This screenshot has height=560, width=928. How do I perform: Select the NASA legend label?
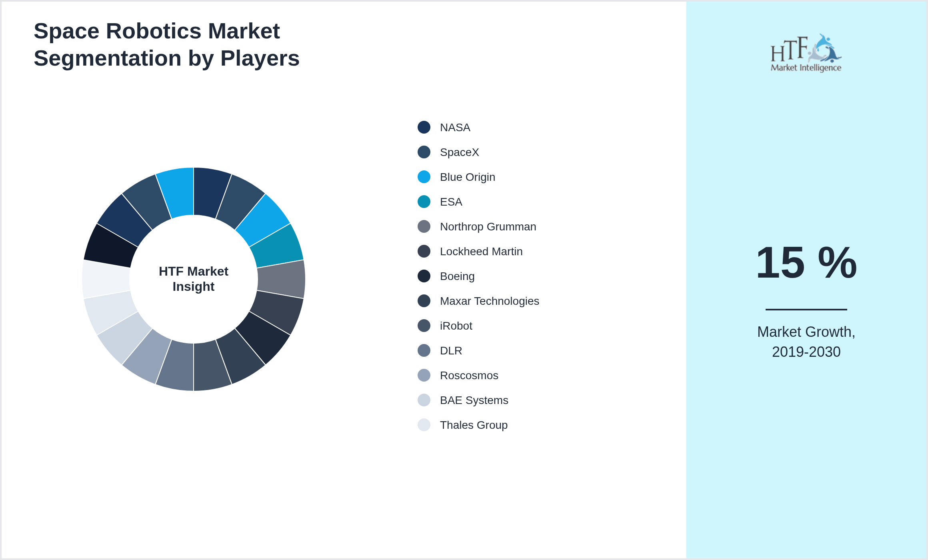coord(455,128)
